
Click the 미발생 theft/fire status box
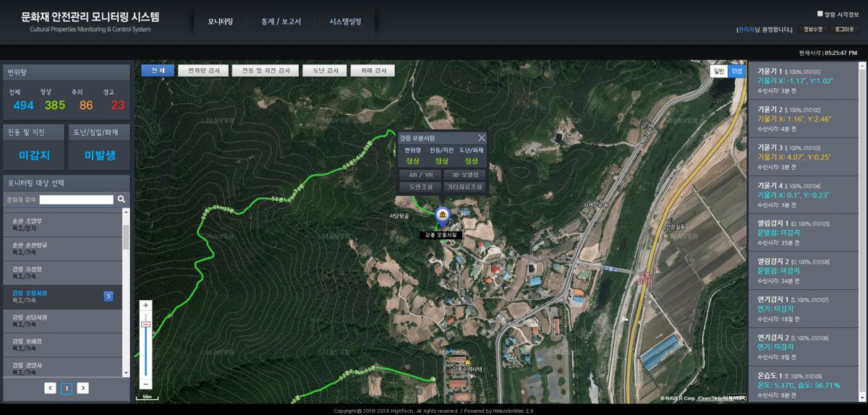[x=100, y=155]
